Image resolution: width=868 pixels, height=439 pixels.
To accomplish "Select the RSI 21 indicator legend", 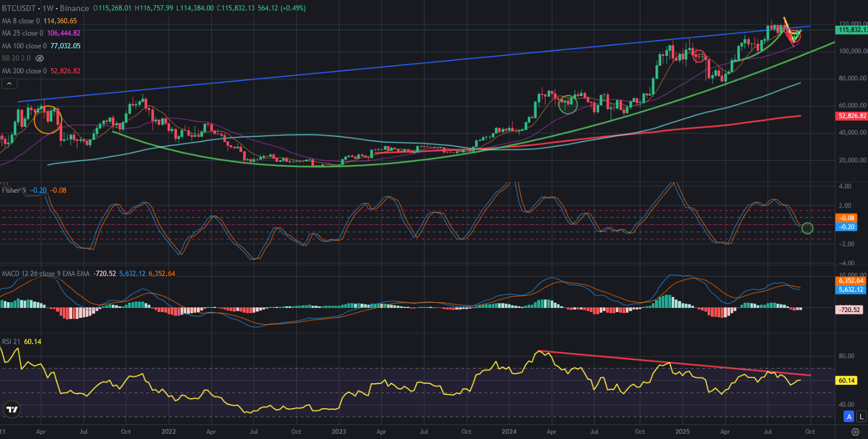I will coord(11,342).
